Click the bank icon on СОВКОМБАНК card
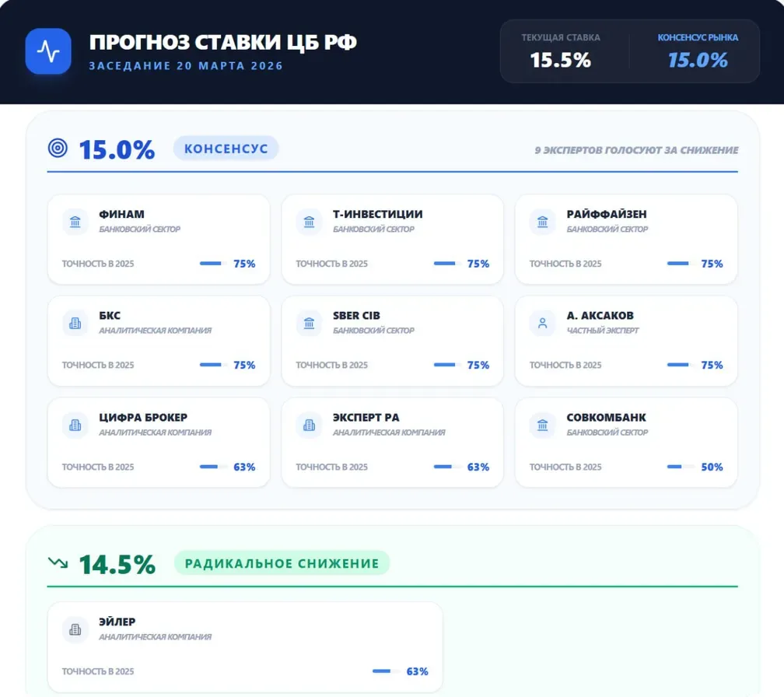 543,425
